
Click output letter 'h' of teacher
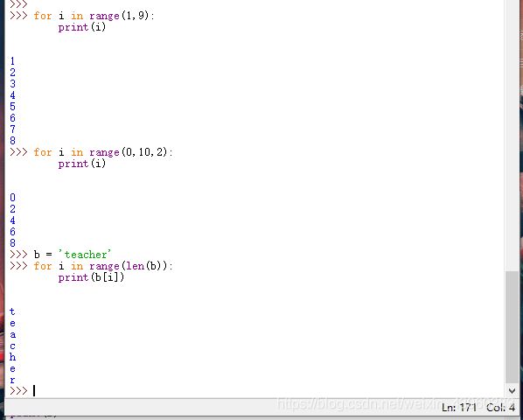(12, 357)
